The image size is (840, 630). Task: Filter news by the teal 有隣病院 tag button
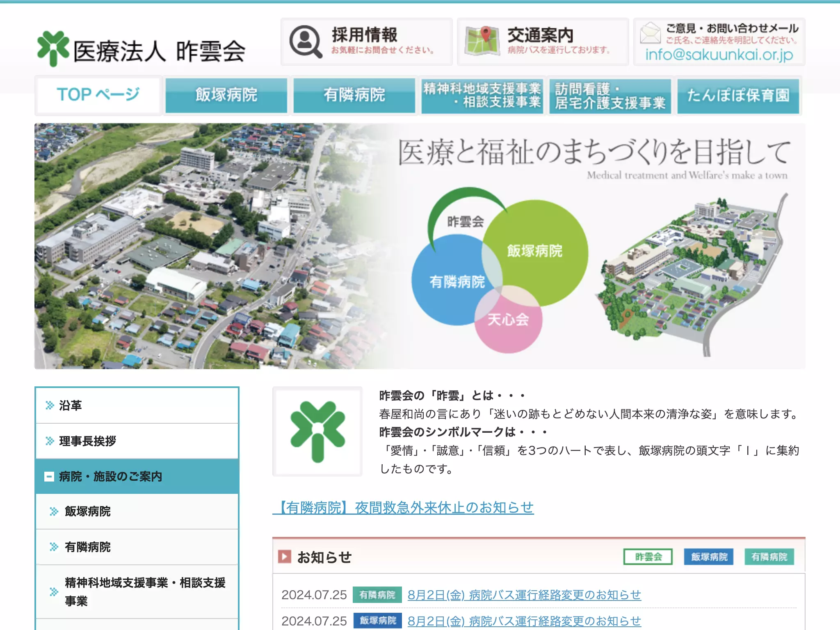click(769, 557)
